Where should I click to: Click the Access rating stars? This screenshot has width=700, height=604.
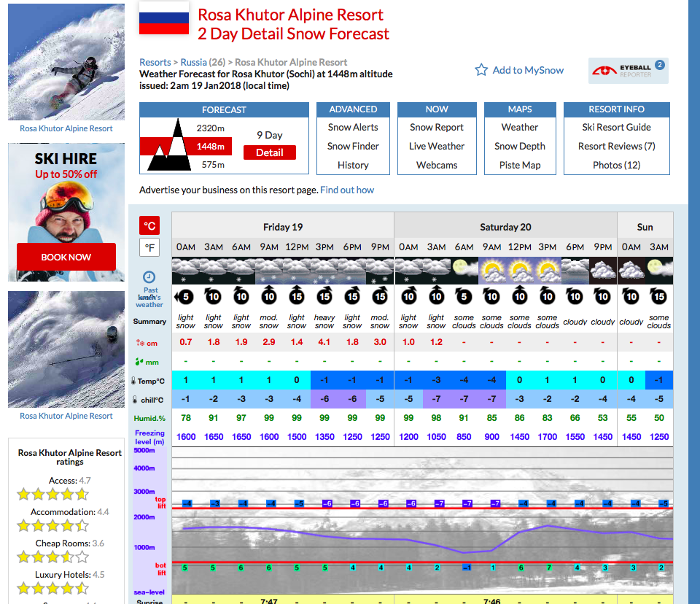[x=52, y=494]
